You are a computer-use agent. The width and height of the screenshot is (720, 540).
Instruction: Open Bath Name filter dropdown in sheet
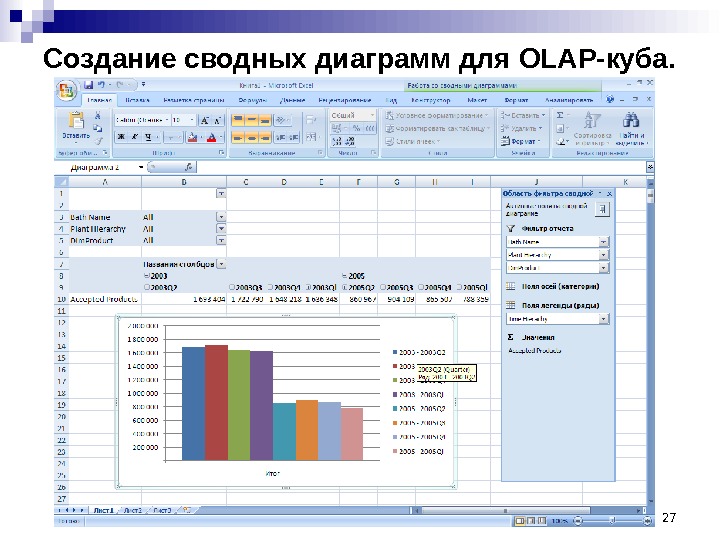click(221, 217)
